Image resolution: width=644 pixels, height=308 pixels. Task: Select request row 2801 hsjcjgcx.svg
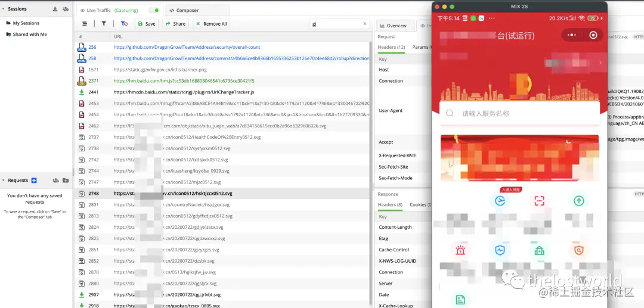coord(222,205)
